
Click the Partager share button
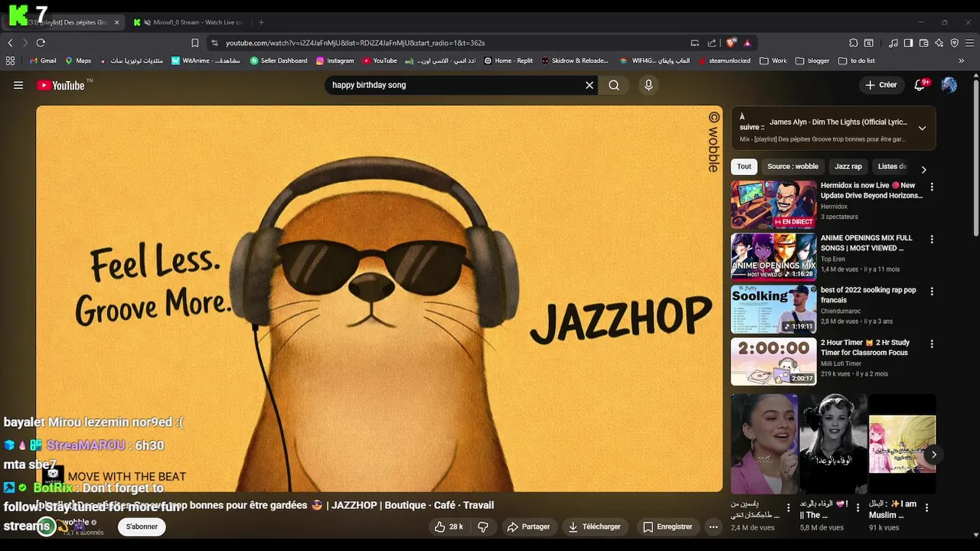(x=528, y=527)
